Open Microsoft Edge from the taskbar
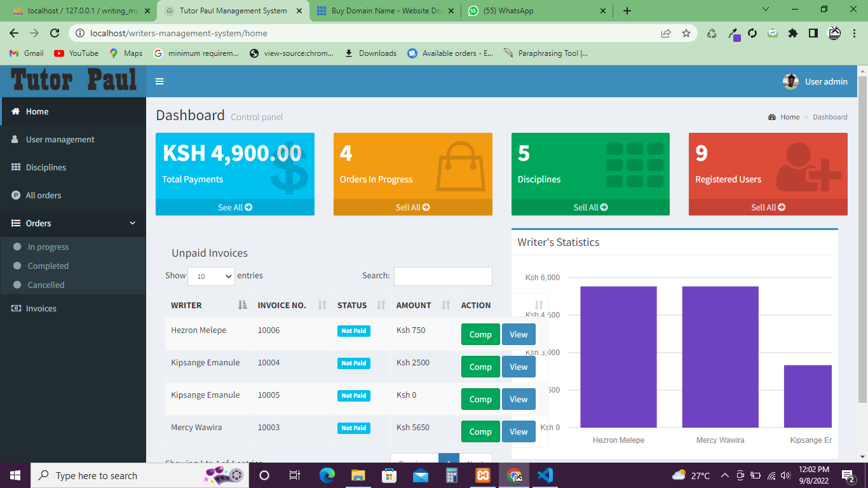The width and height of the screenshot is (868, 488). click(x=327, y=475)
